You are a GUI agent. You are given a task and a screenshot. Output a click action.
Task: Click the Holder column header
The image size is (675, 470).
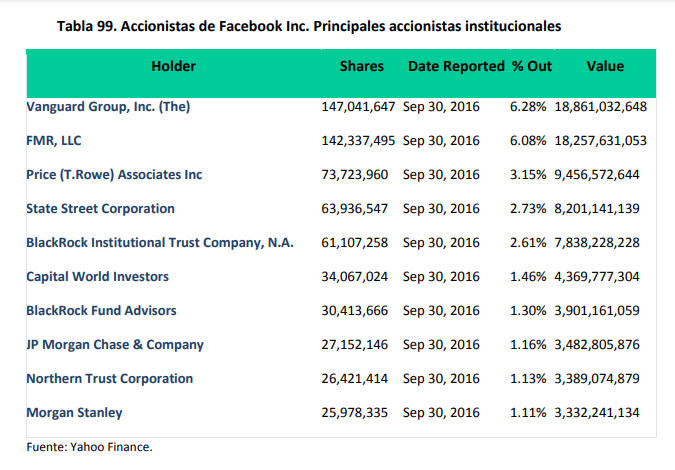point(173,67)
